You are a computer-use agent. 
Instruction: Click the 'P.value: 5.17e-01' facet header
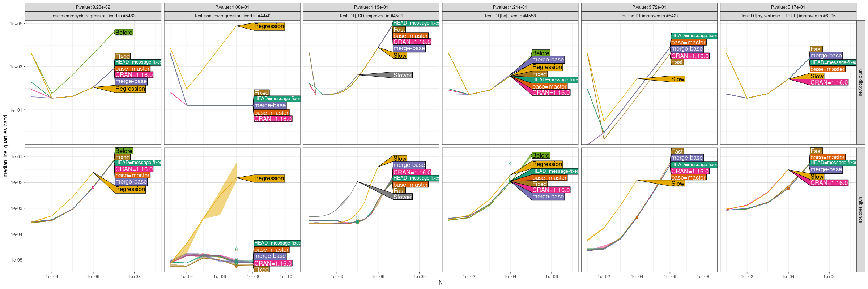click(x=788, y=7)
